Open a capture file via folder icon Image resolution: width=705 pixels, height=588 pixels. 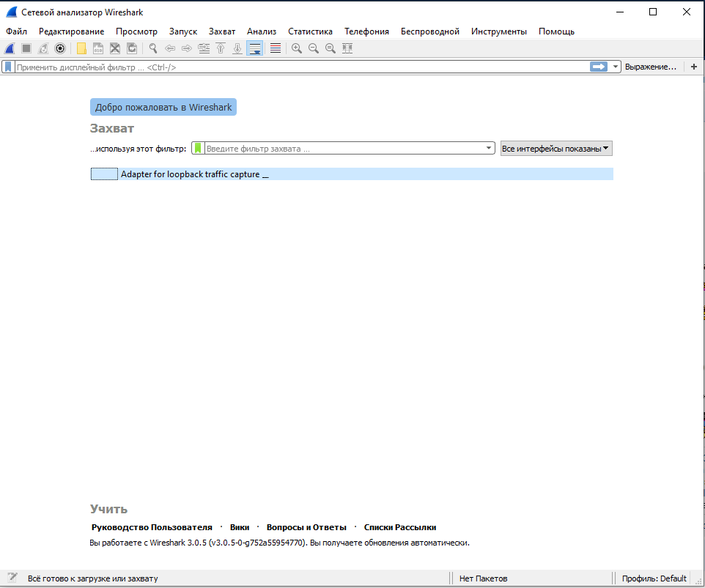pos(81,48)
